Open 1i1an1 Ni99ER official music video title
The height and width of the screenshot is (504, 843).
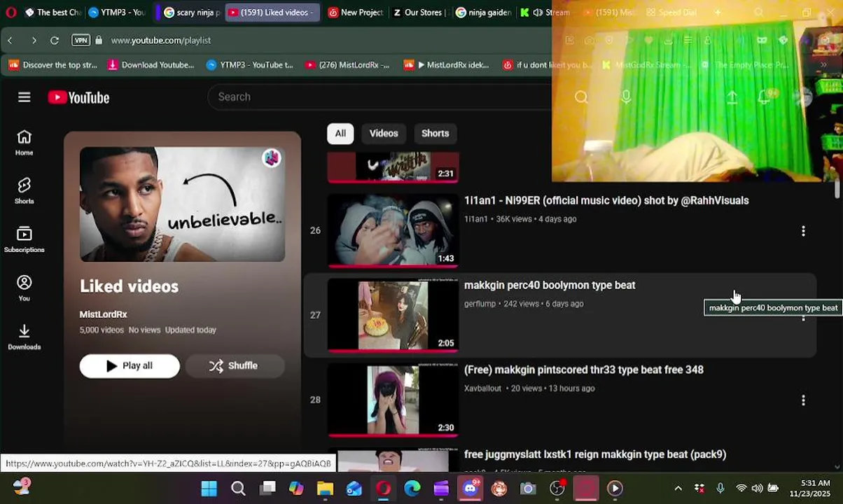606,201
